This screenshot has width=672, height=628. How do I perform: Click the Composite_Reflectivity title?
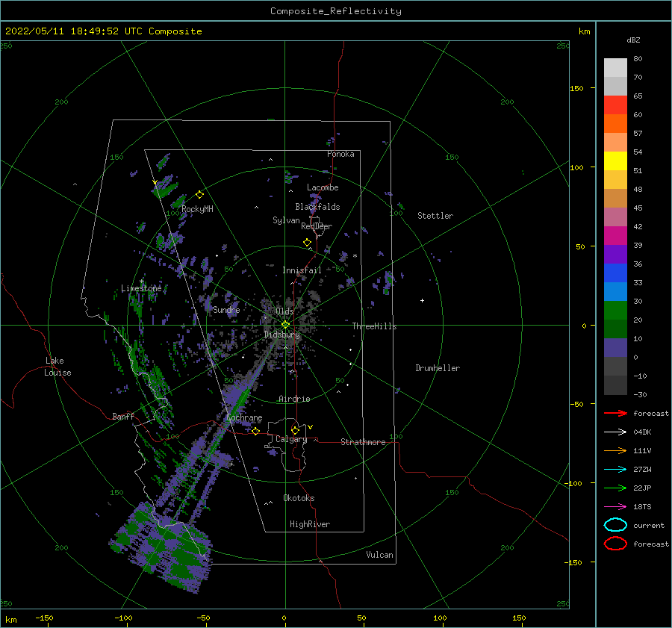(336, 11)
